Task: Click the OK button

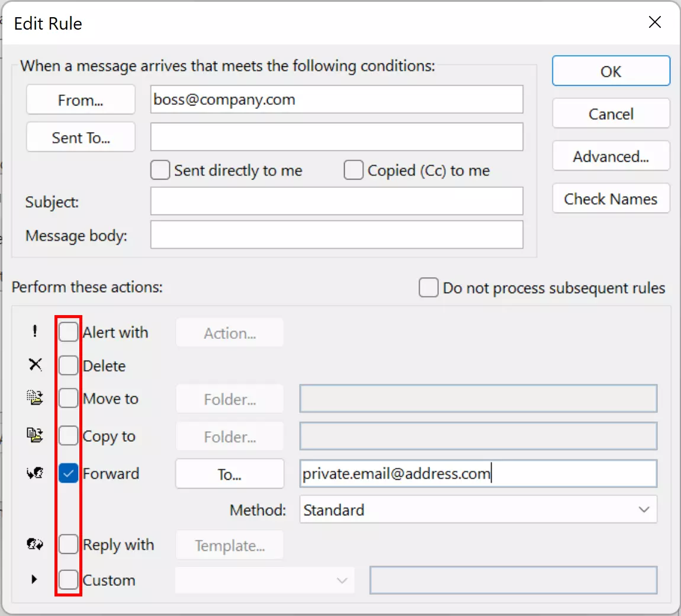Action: click(x=611, y=71)
